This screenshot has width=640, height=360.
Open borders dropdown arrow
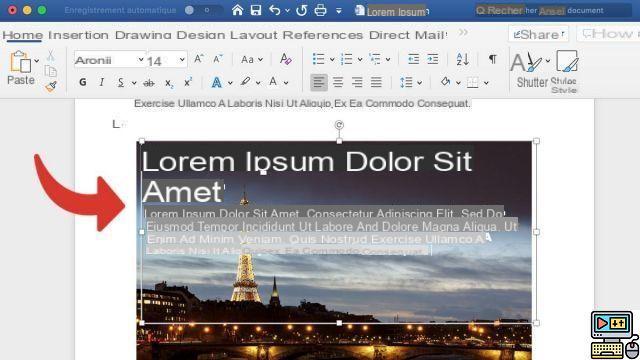click(x=486, y=83)
